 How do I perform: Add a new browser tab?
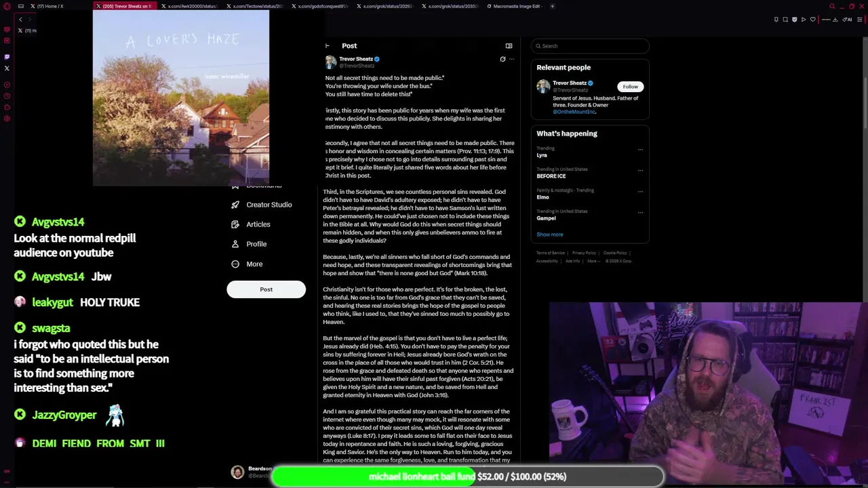click(552, 6)
